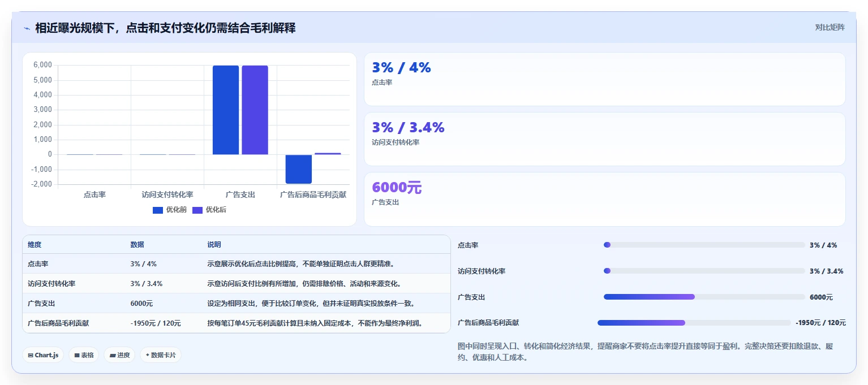
Task: Click the -1950元 / 120元 value beside the progress bar
Action: point(820,323)
